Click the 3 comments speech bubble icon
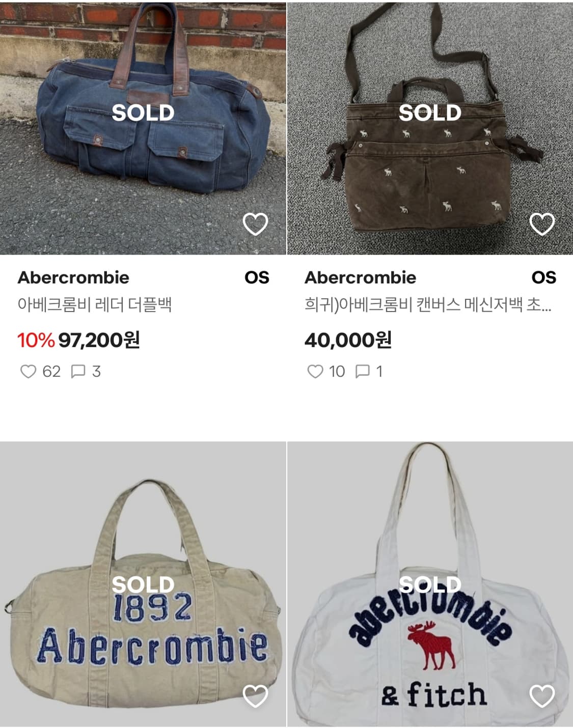Screen dimensions: 573x728 click(78, 372)
